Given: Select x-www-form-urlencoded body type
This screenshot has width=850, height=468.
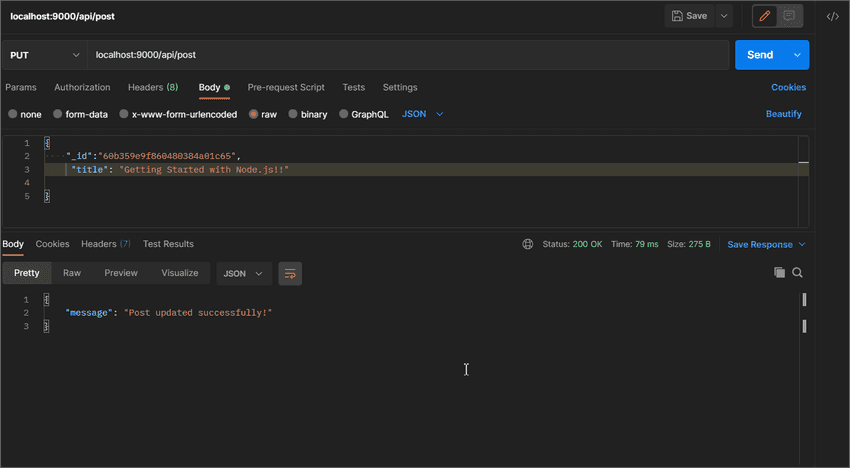Looking at the screenshot, I should (x=124, y=114).
